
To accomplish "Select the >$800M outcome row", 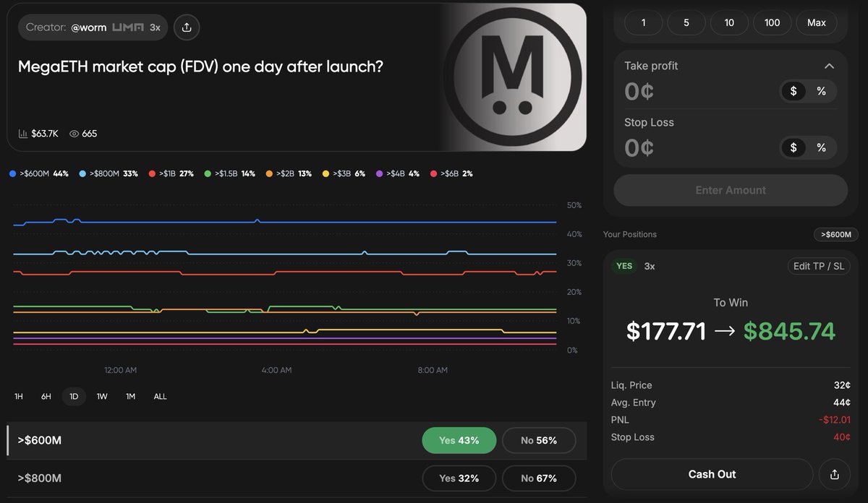I will coord(297,478).
